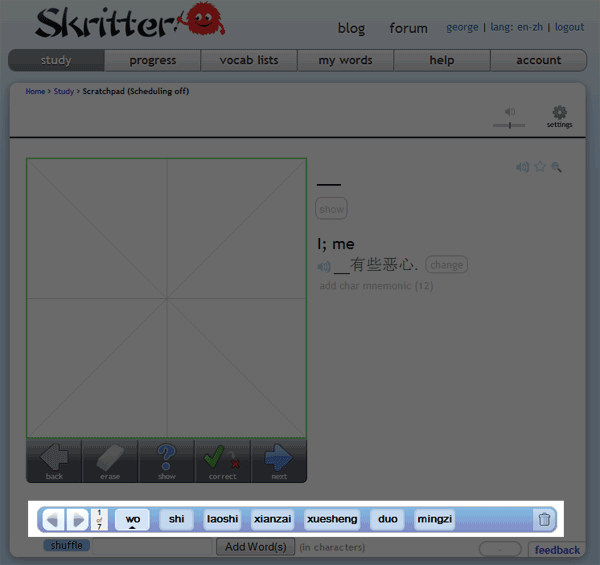Play the example sentence audio
The image size is (600, 565).
(x=323, y=266)
